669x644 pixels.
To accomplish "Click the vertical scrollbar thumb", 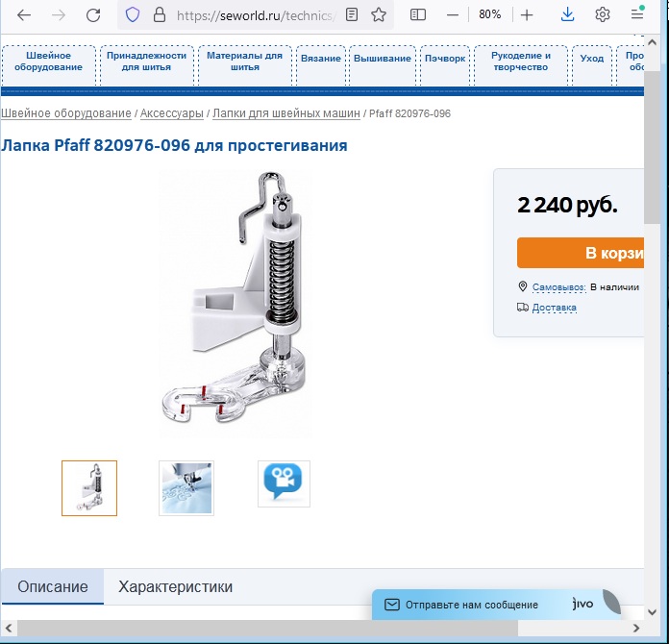I will [x=652, y=147].
